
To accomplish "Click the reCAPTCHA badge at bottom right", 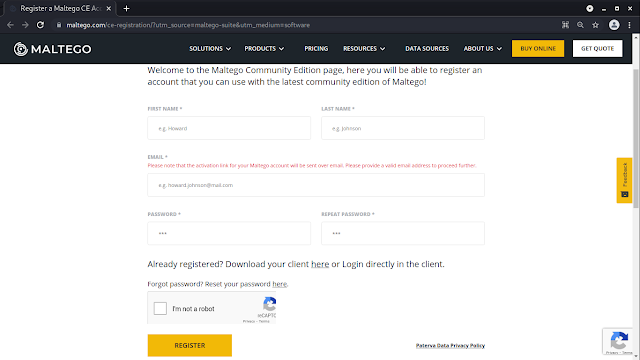I will coord(619,341).
